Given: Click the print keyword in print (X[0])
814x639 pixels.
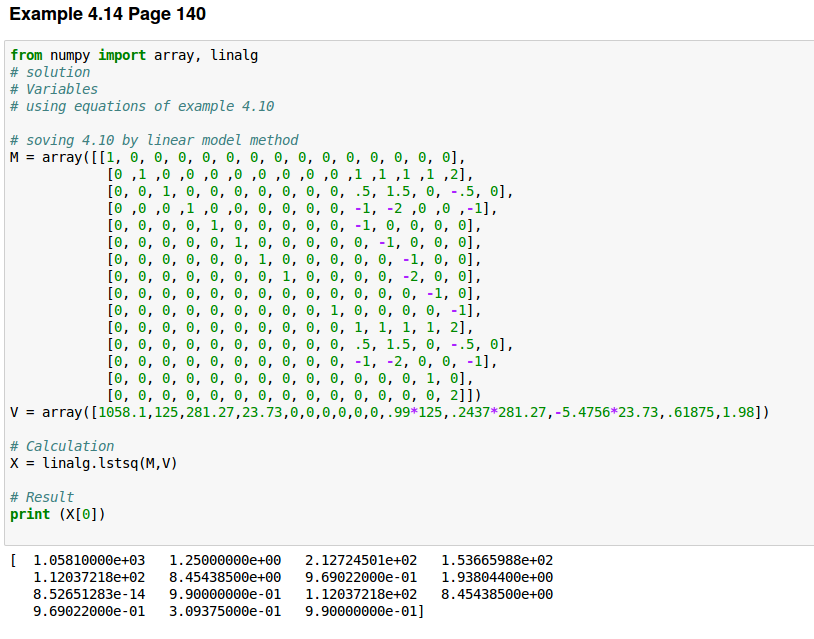Looking at the screenshot, I should pos(30,514).
